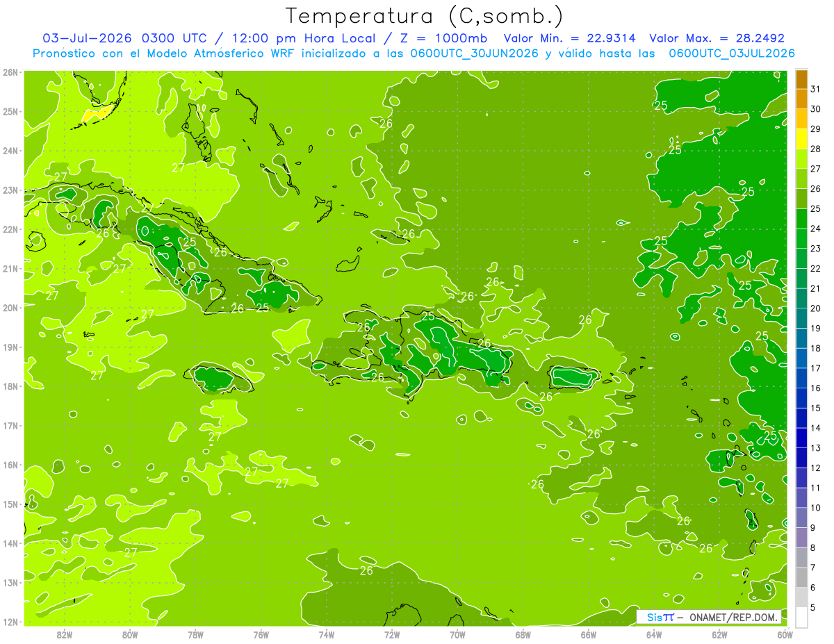Screen dimensions: 834x644
Task: Click color scale segment between 27 and 28
Action: click(801, 158)
